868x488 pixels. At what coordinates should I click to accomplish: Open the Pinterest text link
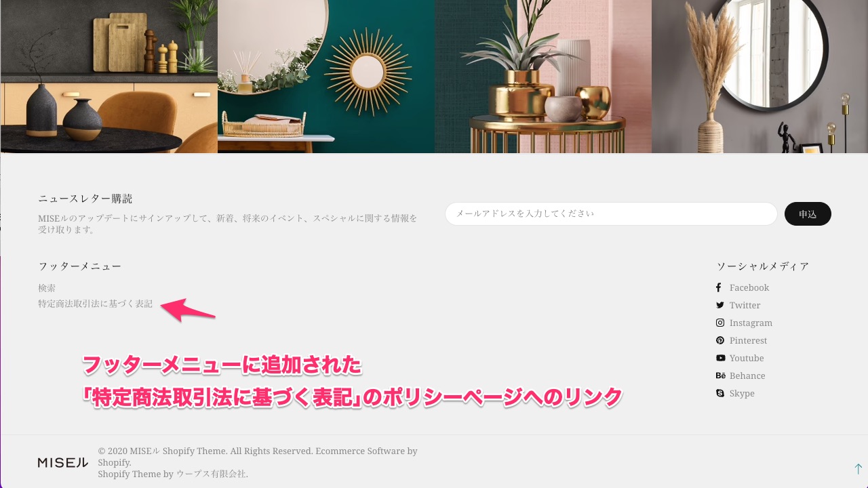(x=749, y=340)
